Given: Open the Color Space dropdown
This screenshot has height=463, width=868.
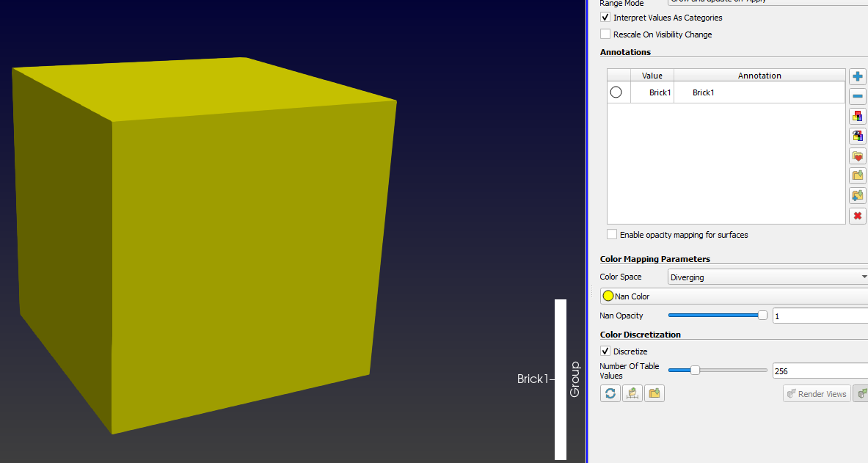Looking at the screenshot, I should [767, 277].
